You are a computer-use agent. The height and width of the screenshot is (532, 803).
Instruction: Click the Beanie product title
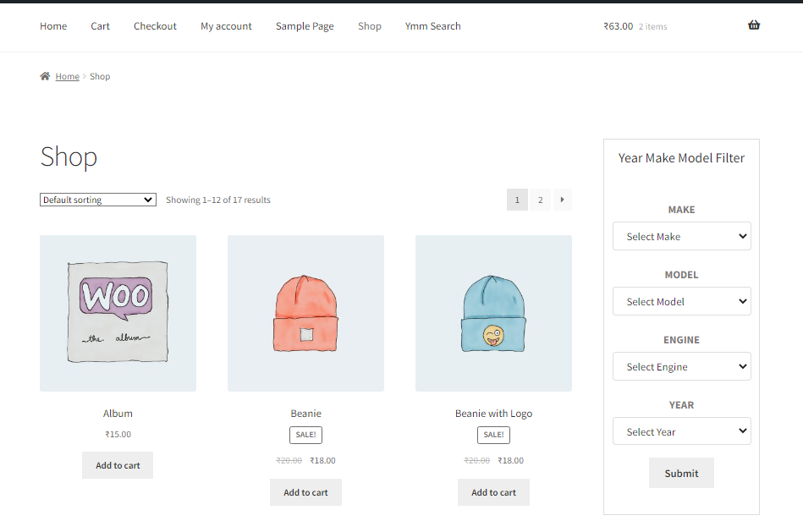pyautogui.click(x=305, y=413)
